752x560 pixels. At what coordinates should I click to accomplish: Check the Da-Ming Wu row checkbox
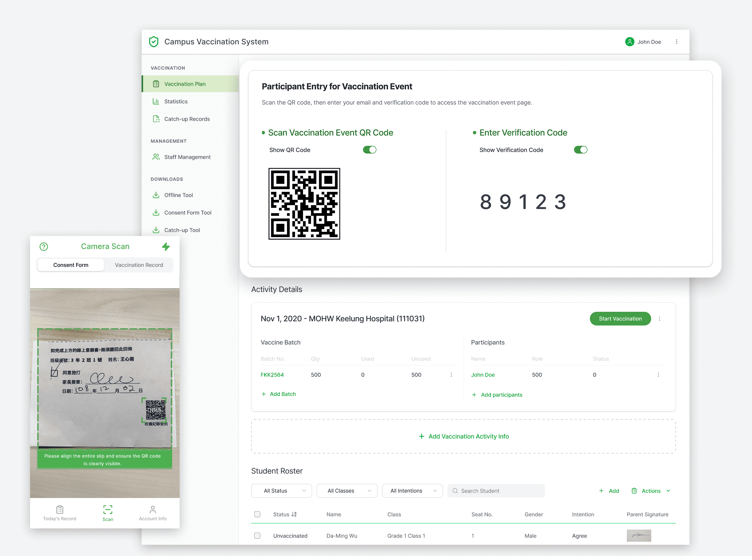tap(257, 536)
